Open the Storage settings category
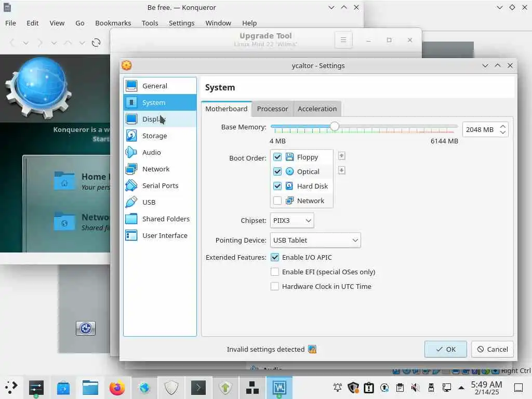 (160, 136)
